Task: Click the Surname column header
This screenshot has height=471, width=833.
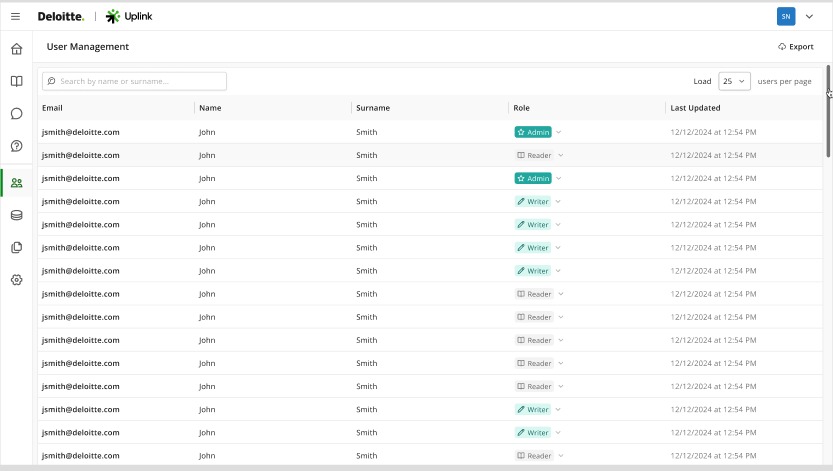Action: (373, 108)
